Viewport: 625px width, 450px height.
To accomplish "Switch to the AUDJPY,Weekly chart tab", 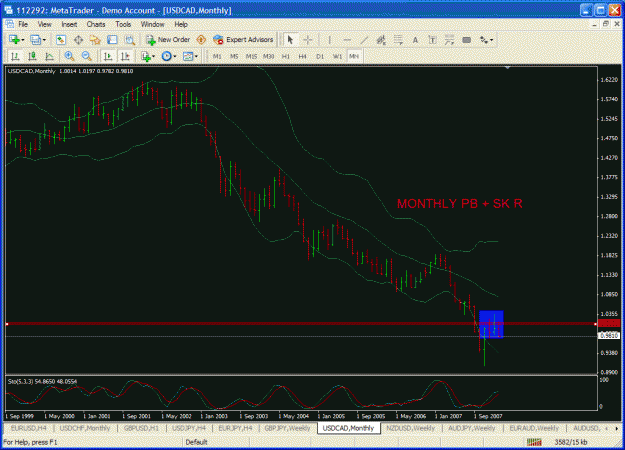I will 472,428.
